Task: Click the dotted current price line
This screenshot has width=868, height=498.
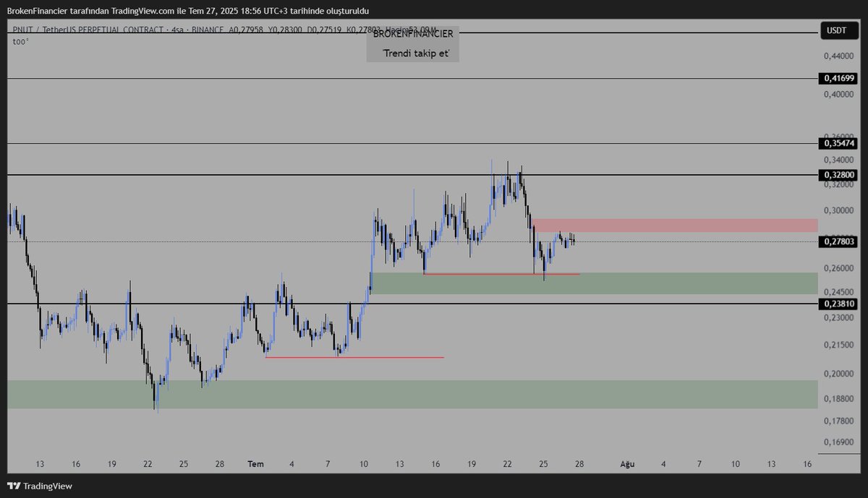Action: (412, 242)
